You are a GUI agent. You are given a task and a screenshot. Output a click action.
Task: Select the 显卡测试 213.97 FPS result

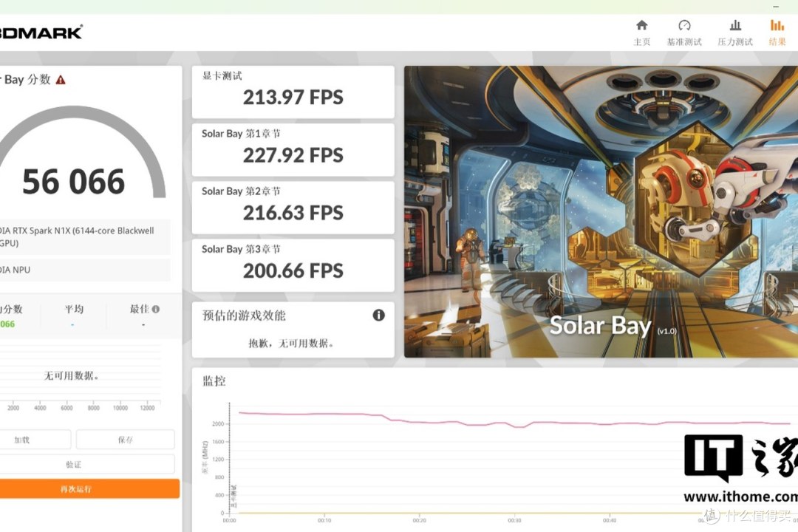click(293, 92)
